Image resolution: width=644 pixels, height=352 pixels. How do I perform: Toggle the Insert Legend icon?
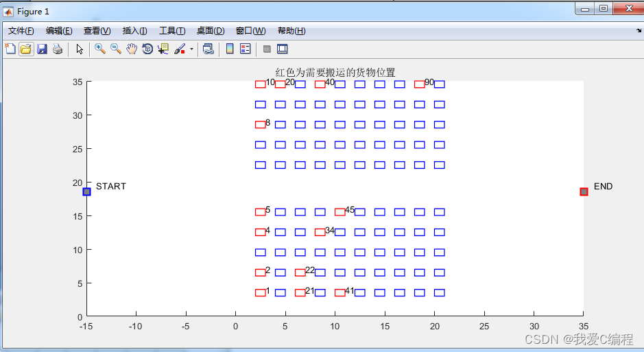point(245,49)
